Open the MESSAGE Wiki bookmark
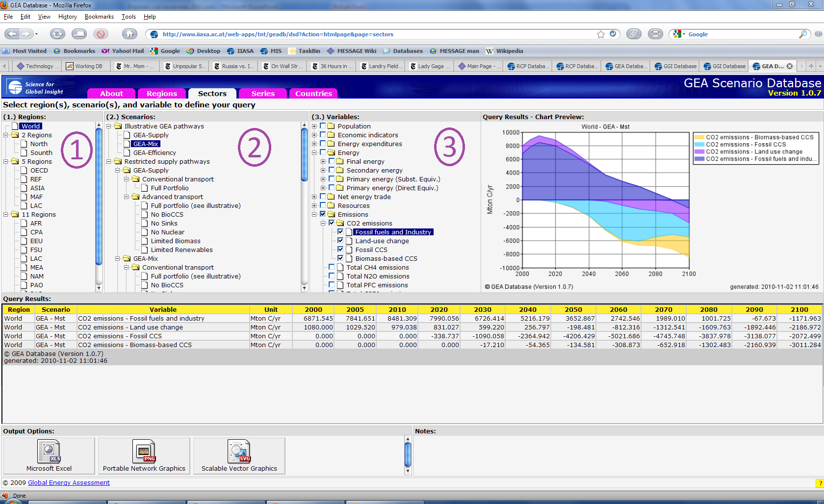 click(352, 51)
